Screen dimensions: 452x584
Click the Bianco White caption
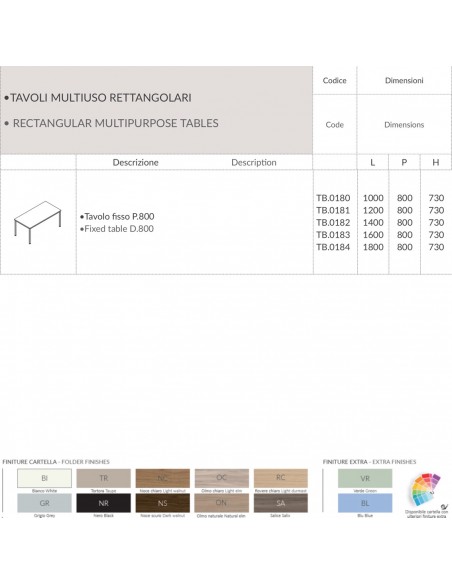[44, 491]
